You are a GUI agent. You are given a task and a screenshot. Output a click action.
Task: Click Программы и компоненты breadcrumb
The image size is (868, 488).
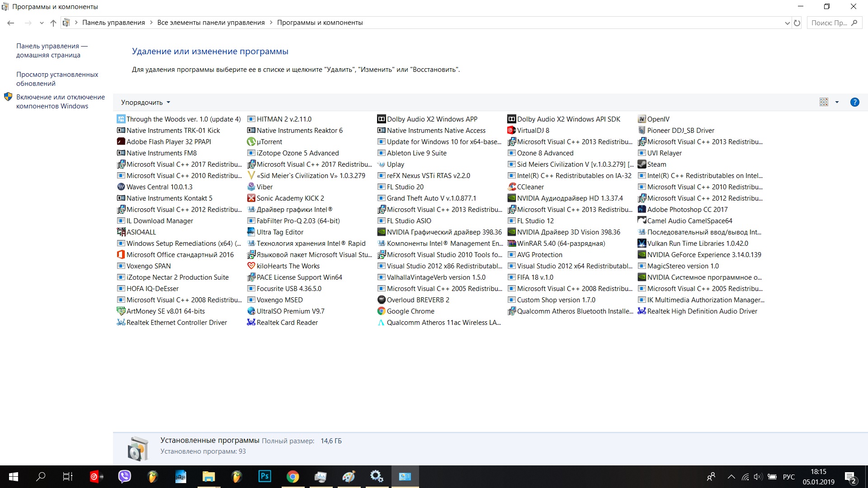[320, 23]
